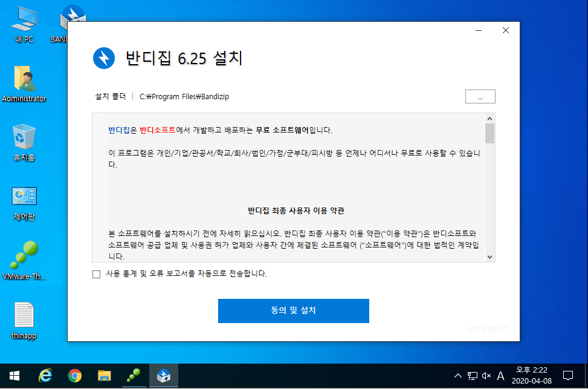The height and width of the screenshot is (389, 588).
Task: Switch to Bandizip setup taskbar item
Action: [164, 376]
